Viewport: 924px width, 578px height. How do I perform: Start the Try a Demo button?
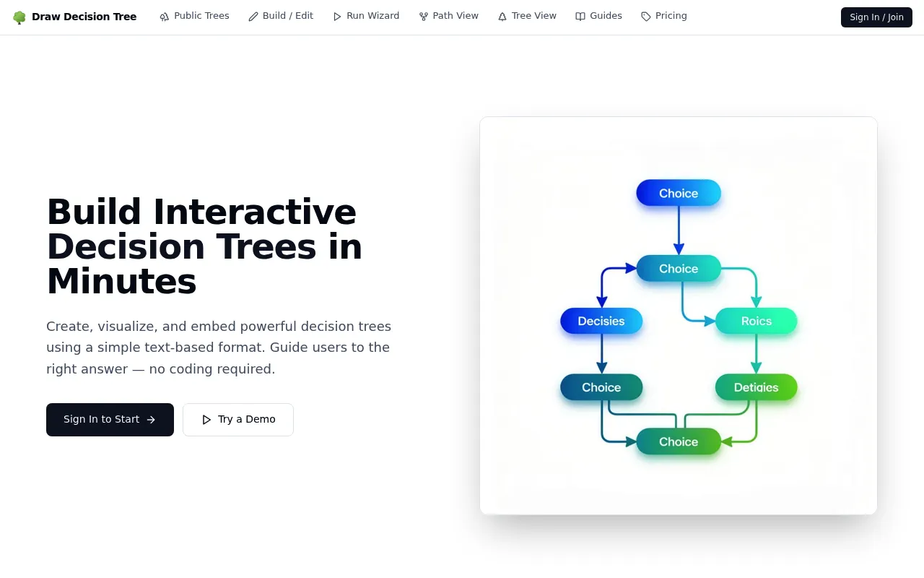(x=238, y=420)
